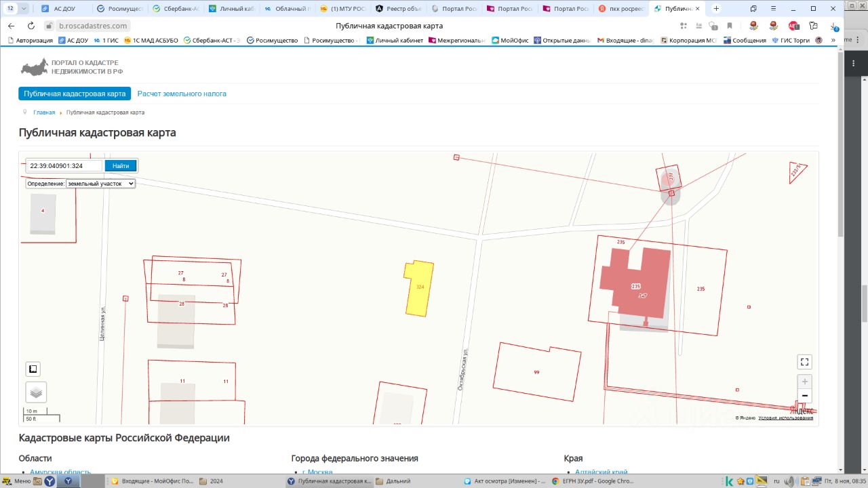Select parcel 99 on the map

536,371
